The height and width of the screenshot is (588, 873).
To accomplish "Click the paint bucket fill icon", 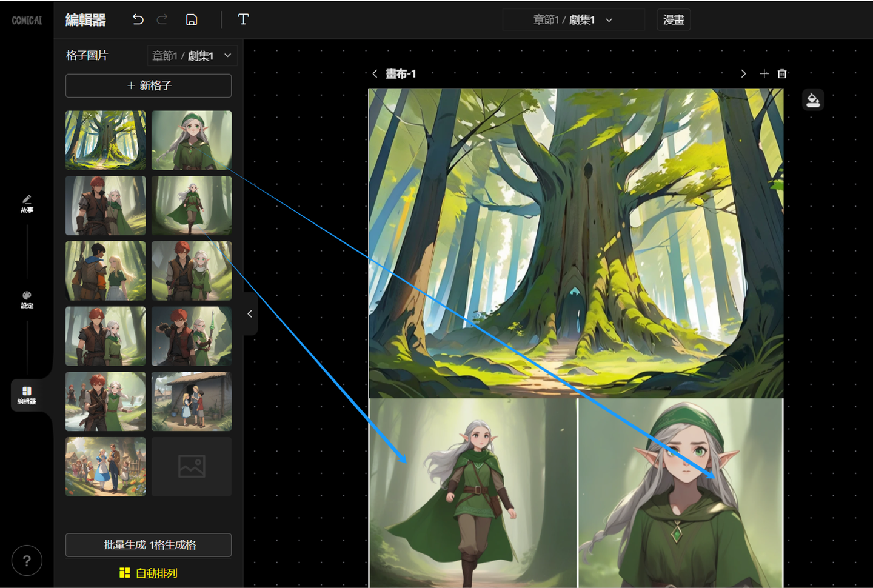I will (813, 99).
